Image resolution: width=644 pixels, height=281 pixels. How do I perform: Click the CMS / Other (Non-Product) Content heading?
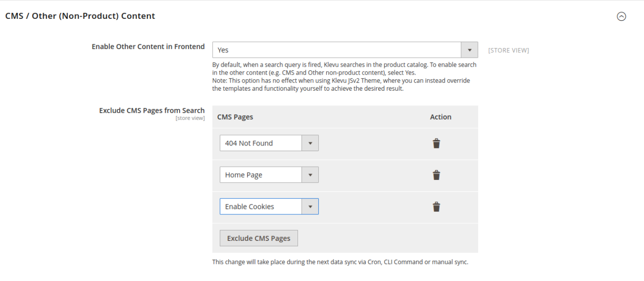point(80,16)
